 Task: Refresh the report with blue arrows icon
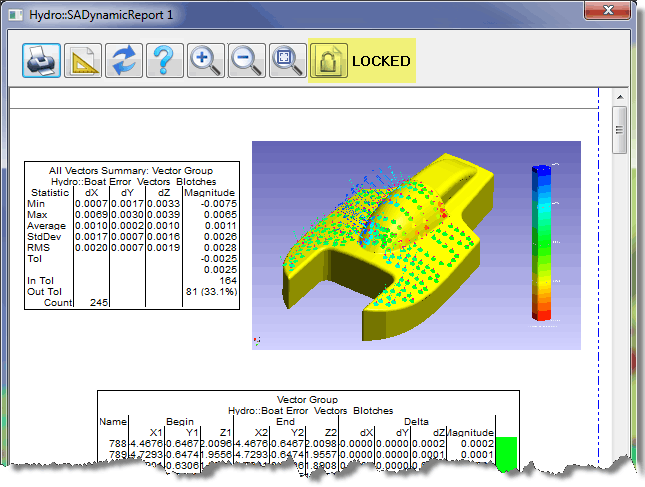pos(124,60)
